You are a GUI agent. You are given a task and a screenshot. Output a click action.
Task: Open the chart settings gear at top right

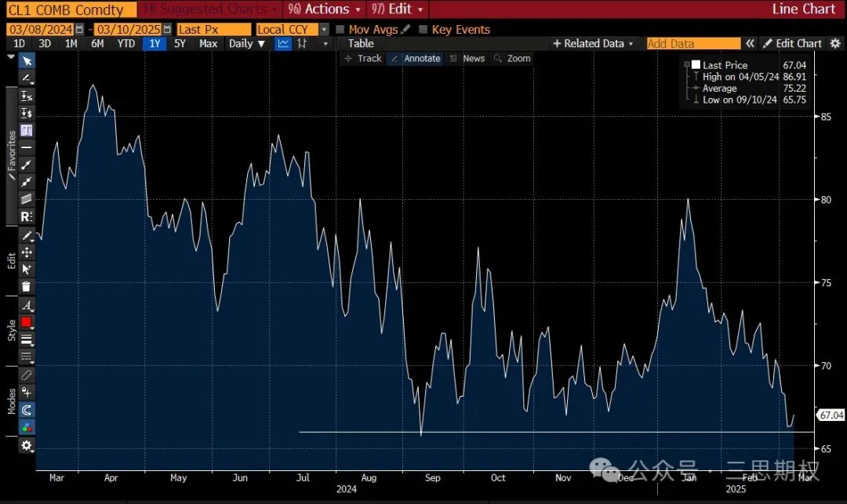pyautogui.click(x=836, y=44)
